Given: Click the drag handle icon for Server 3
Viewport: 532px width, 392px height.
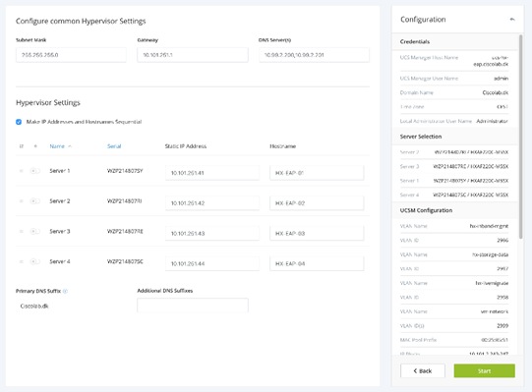Looking at the screenshot, I should point(21,231).
